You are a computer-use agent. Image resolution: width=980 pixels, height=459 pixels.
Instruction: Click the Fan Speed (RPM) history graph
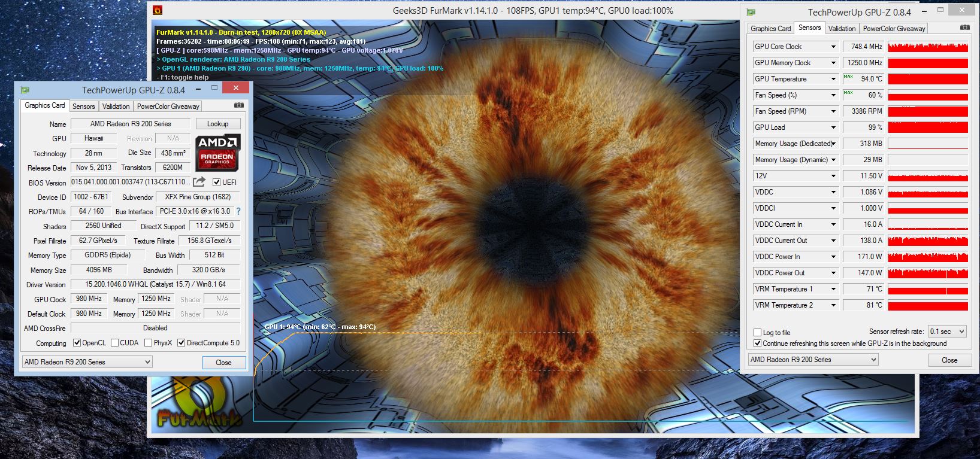tap(928, 111)
